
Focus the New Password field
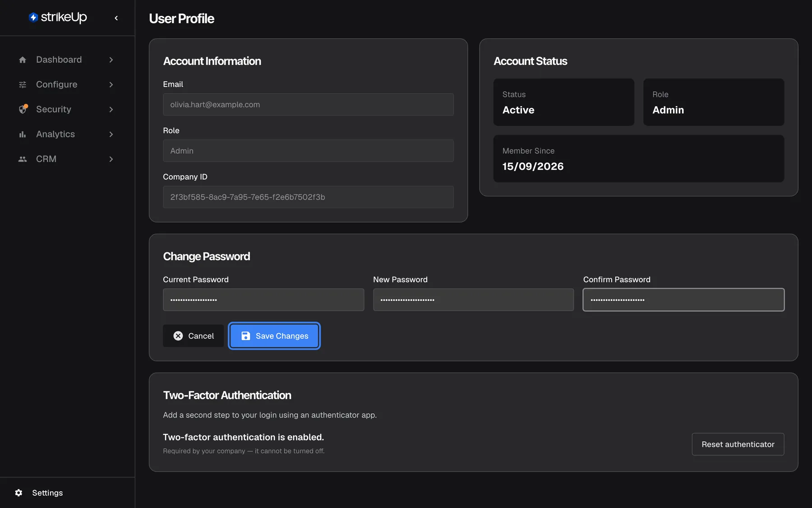(x=473, y=300)
